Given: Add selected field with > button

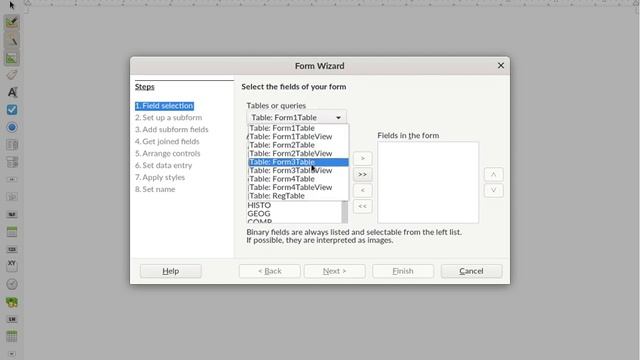Looking at the screenshot, I should click(x=362, y=158).
